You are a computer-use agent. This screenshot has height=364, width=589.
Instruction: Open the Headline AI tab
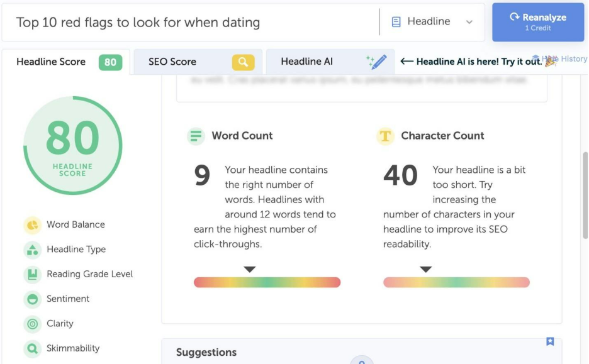tap(330, 62)
